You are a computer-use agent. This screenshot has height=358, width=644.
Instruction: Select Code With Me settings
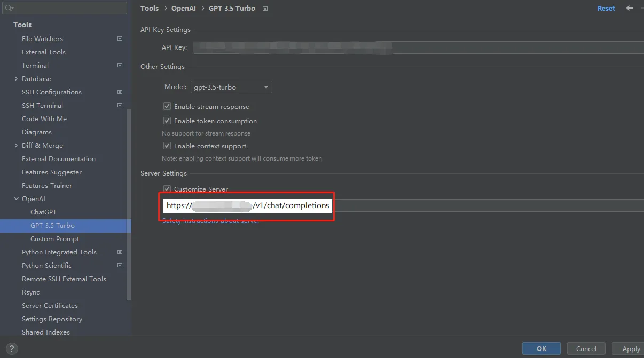click(x=44, y=118)
